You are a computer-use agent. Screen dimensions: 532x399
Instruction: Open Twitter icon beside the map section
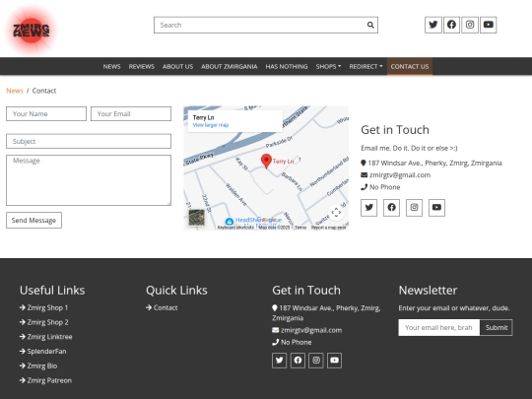coord(369,208)
